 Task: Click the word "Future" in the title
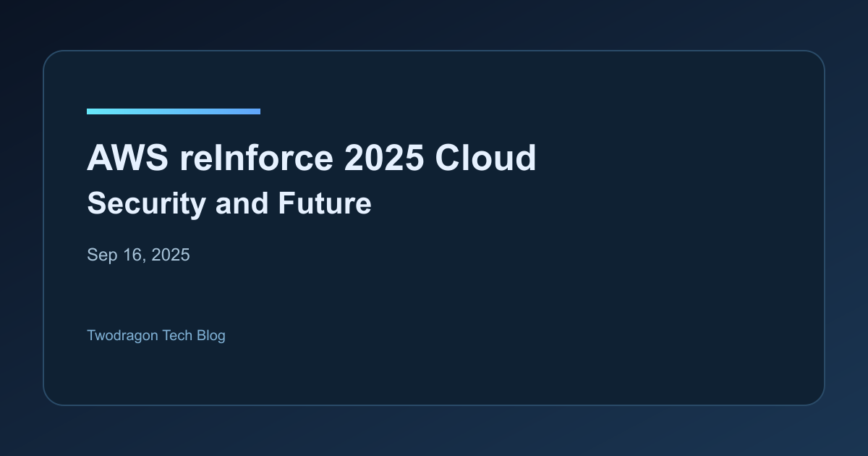(325, 203)
